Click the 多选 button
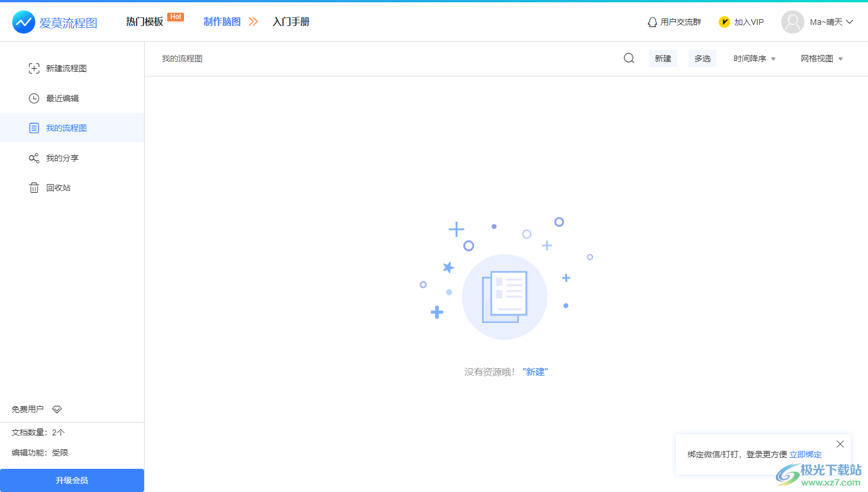The width and height of the screenshot is (868, 492). click(x=703, y=58)
